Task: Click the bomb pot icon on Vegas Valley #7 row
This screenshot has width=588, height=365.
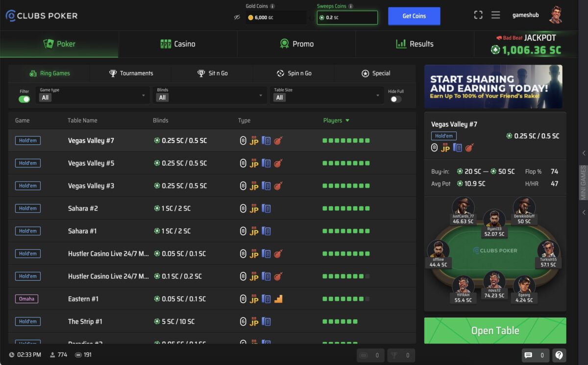Action: (278, 141)
